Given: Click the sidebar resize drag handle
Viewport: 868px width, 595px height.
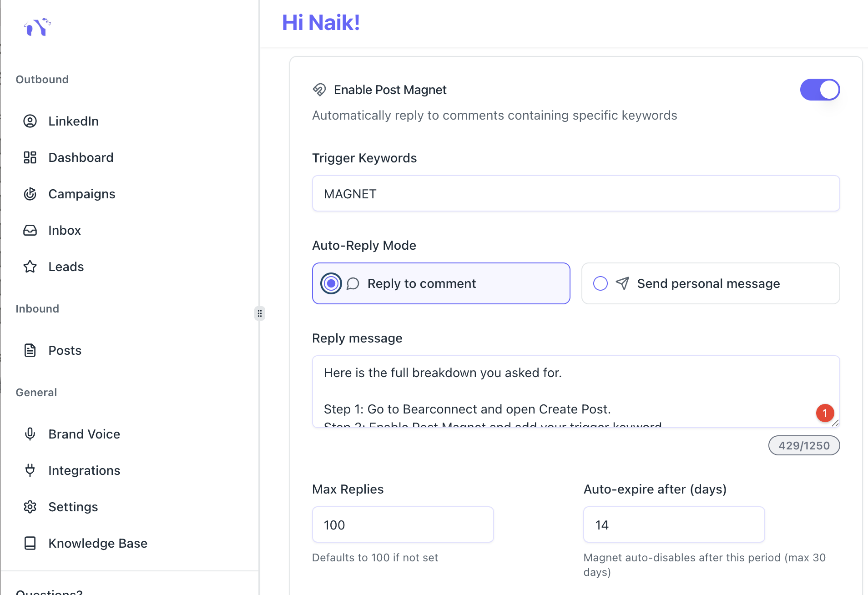Looking at the screenshot, I should pos(260,313).
